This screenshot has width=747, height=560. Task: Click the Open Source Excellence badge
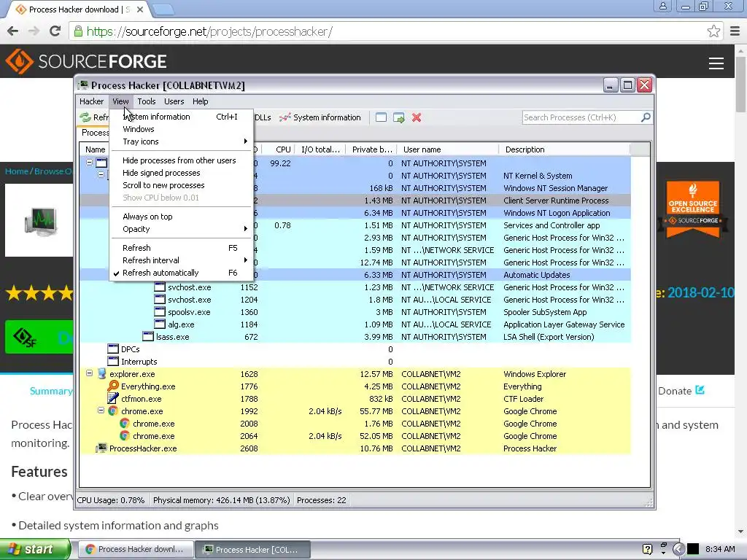(x=693, y=208)
